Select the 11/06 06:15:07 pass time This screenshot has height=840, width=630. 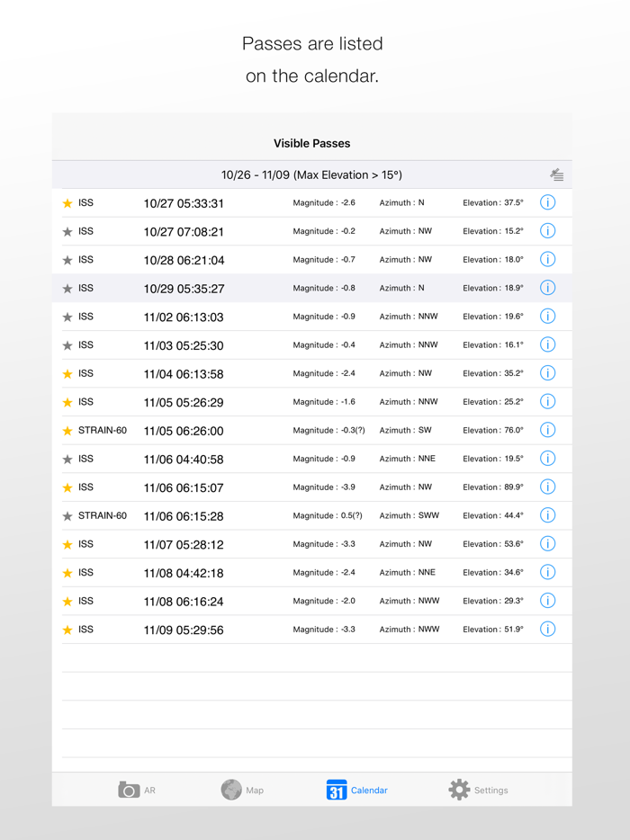[x=184, y=487]
